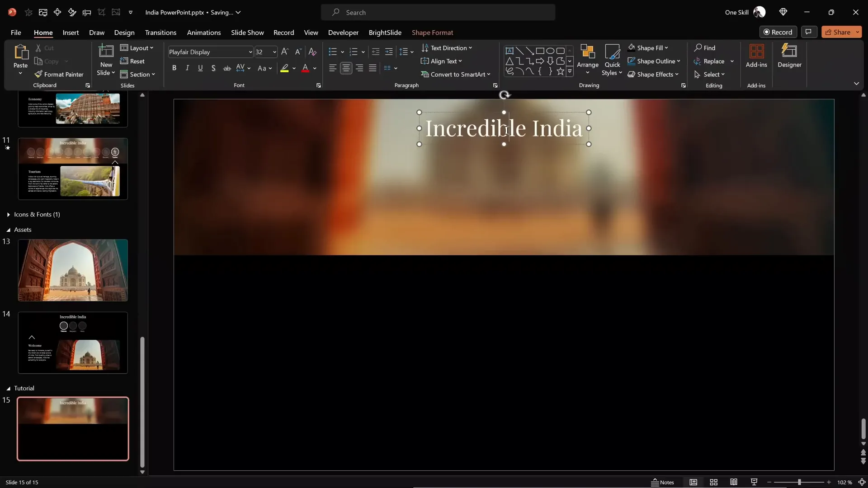Open the Transitions tab
Image resolution: width=868 pixels, height=488 pixels.
160,33
